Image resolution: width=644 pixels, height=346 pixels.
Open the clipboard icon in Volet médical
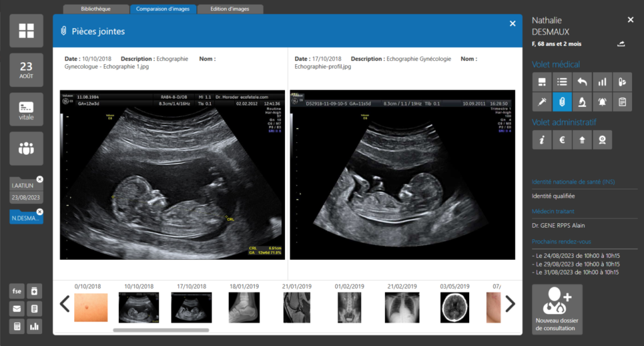coord(622,101)
